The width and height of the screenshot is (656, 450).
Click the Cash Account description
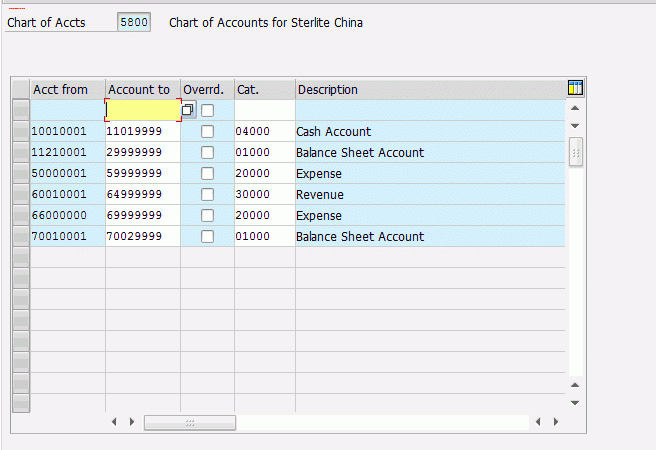[x=333, y=132]
